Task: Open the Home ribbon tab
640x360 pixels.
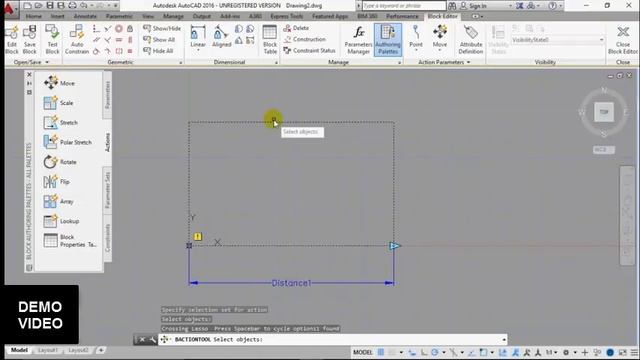Action: (x=33, y=16)
